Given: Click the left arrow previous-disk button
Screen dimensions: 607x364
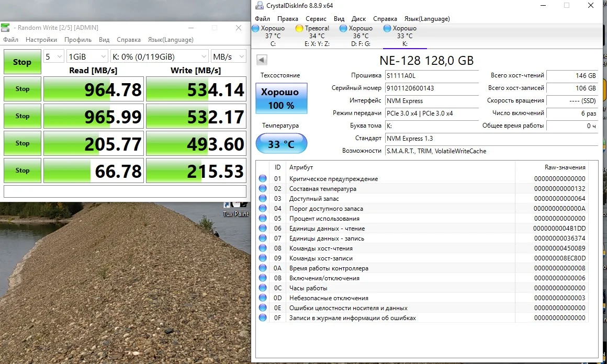Looking at the screenshot, I should [261, 60].
